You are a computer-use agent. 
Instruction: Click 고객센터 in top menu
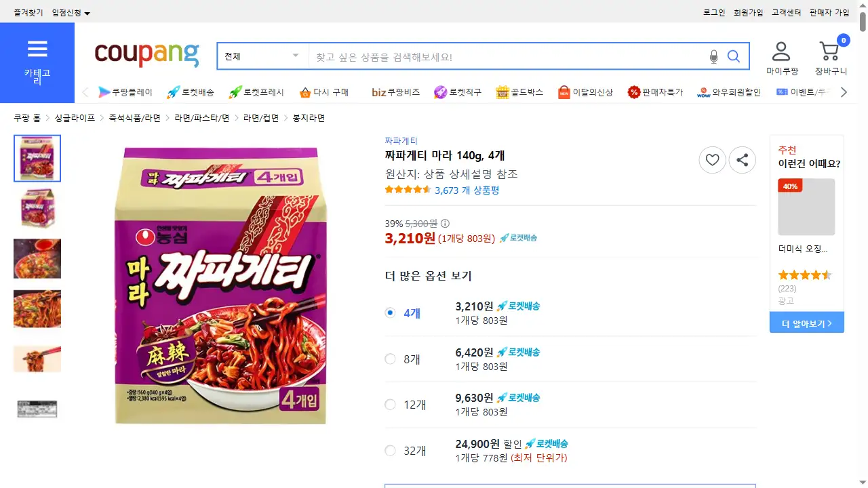point(787,13)
